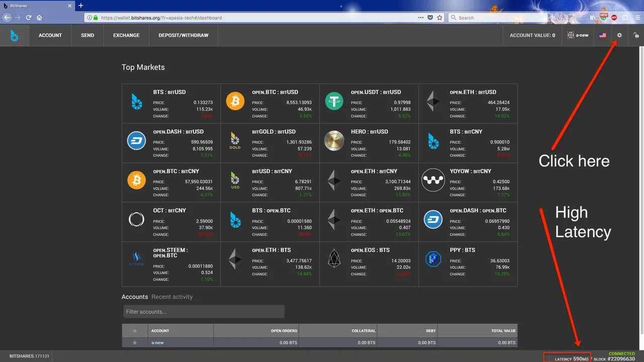The width and height of the screenshot is (644, 362).
Task: Open the PPY : BTS Peerplays icon
Action: tap(433, 259)
